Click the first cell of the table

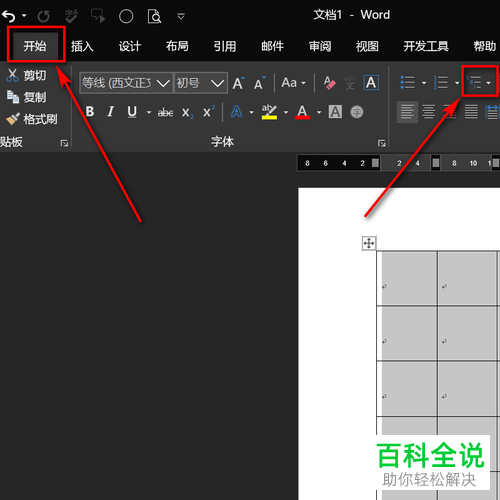407,278
